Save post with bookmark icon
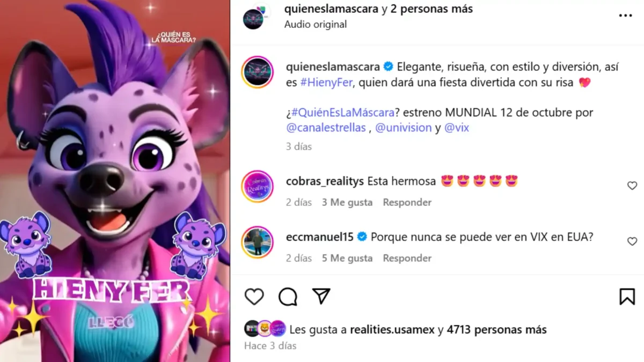 [x=627, y=297]
